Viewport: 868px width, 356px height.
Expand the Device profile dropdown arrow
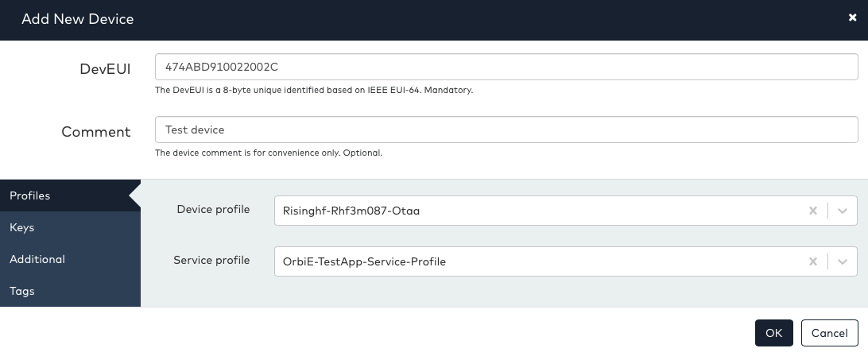click(843, 211)
